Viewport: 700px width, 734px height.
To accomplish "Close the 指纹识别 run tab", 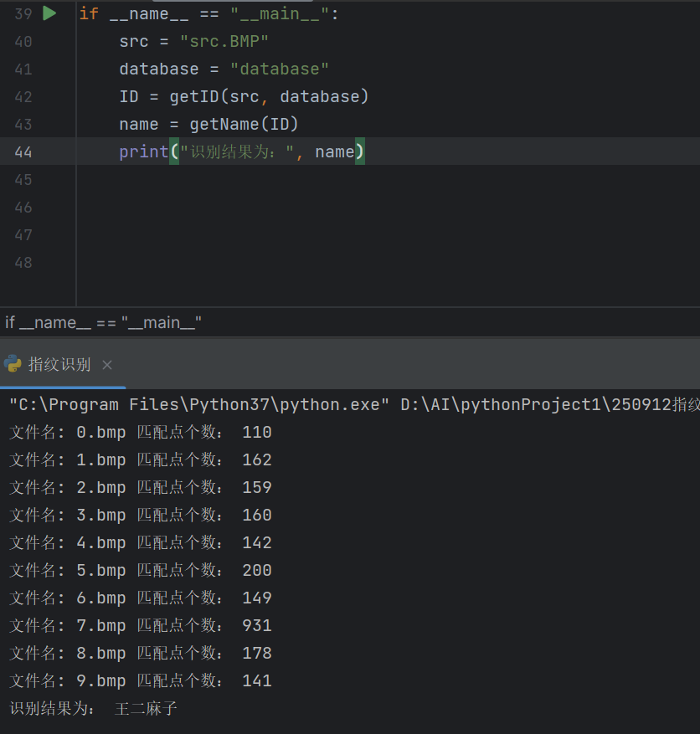I will 107,365.
